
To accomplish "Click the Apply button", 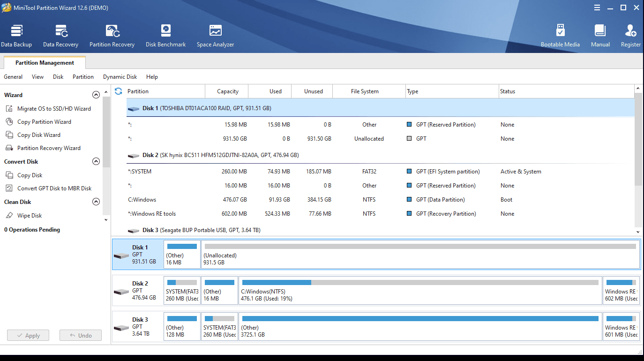I will [28, 335].
